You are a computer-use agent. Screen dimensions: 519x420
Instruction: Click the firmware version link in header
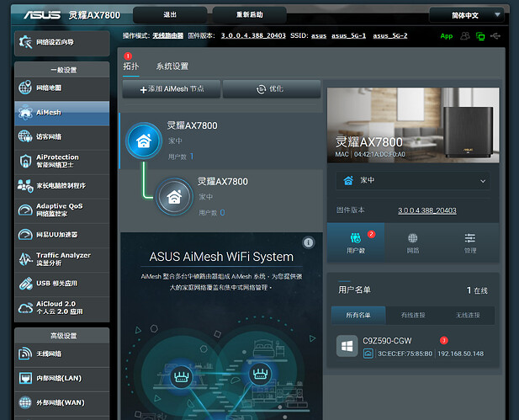[x=253, y=36]
